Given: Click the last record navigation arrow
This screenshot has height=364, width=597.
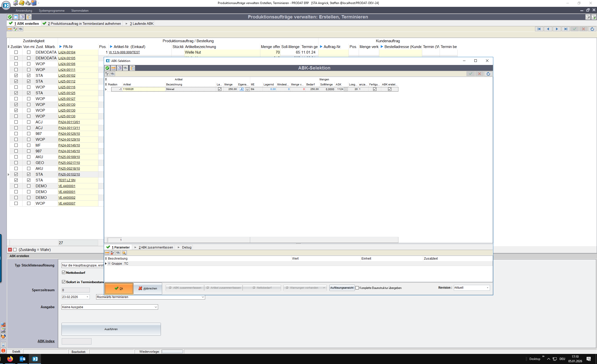Looking at the screenshot, I should pyautogui.click(x=566, y=29).
